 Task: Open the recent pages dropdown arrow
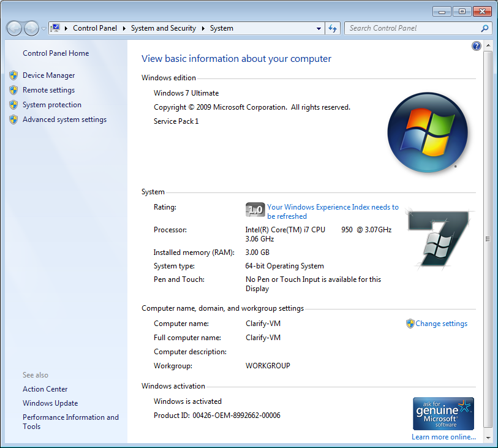click(x=43, y=29)
